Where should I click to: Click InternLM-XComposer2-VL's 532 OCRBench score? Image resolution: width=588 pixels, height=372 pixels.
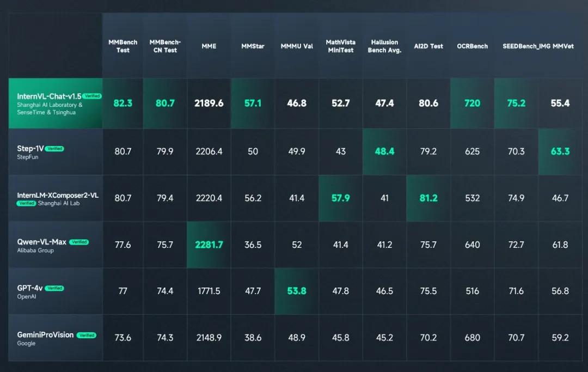[472, 198]
